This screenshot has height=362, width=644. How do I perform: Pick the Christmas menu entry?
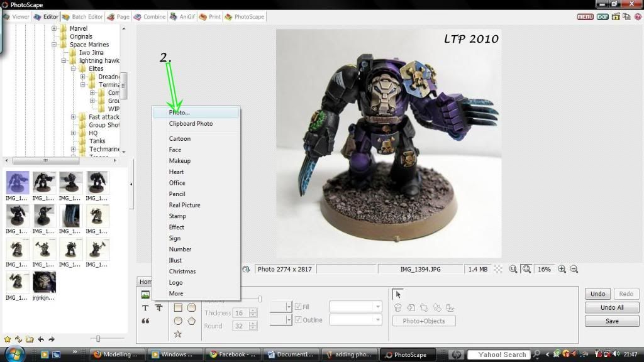(x=196, y=271)
